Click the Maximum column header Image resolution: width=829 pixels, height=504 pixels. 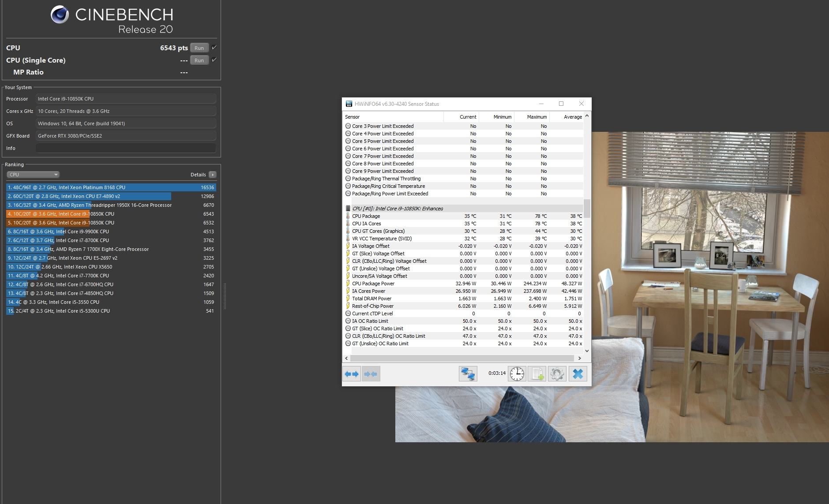click(x=532, y=117)
